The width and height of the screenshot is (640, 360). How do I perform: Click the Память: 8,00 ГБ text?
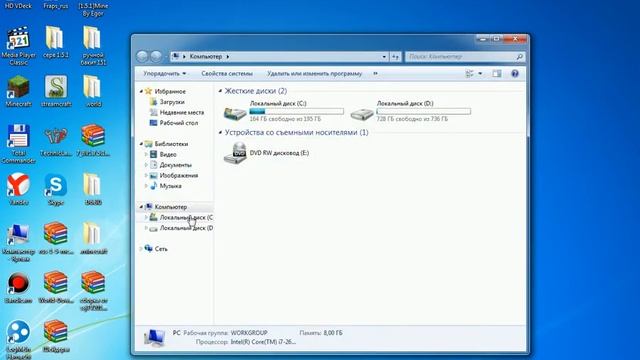click(x=321, y=333)
